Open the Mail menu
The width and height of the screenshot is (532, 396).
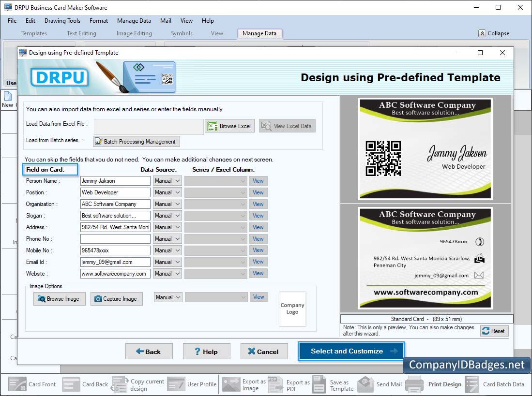pos(166,21)
